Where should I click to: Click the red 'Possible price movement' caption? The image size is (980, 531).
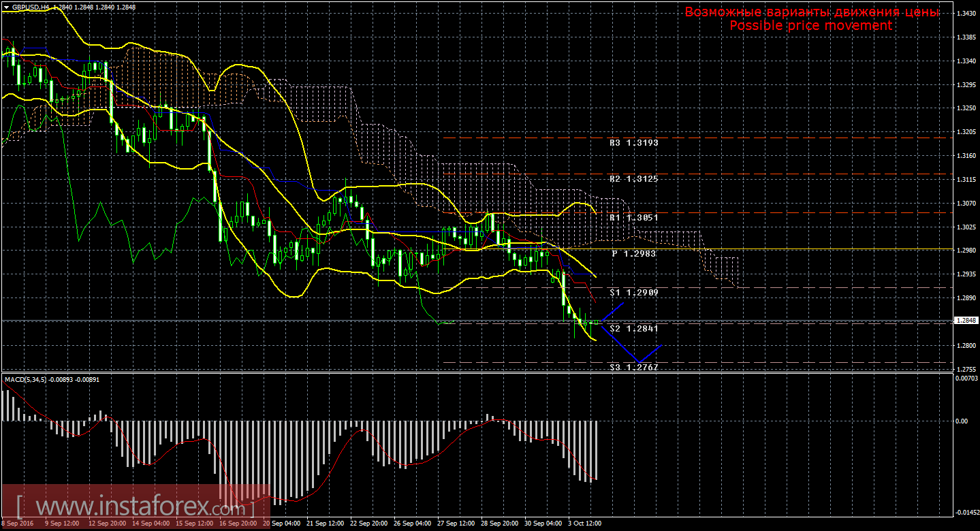click(810, 25)
